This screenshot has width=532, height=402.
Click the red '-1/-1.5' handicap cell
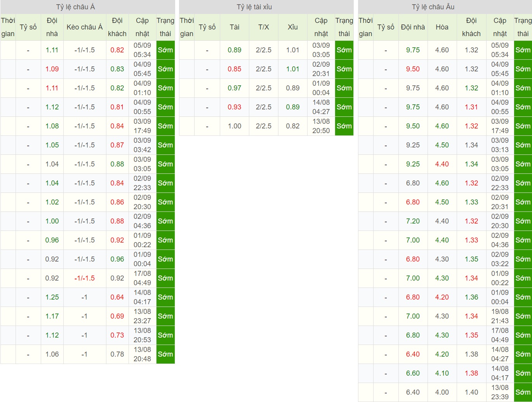(85, 278)
